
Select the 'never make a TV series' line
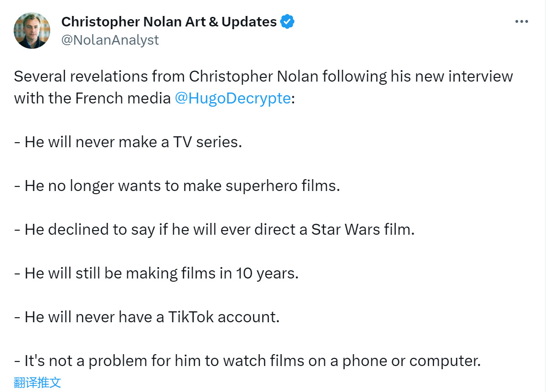click(x=128, y=142)
